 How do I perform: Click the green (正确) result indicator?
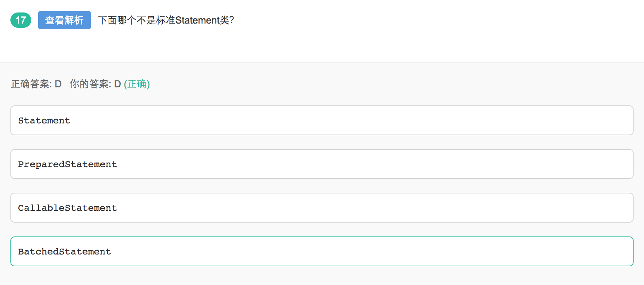coord(137,84)
